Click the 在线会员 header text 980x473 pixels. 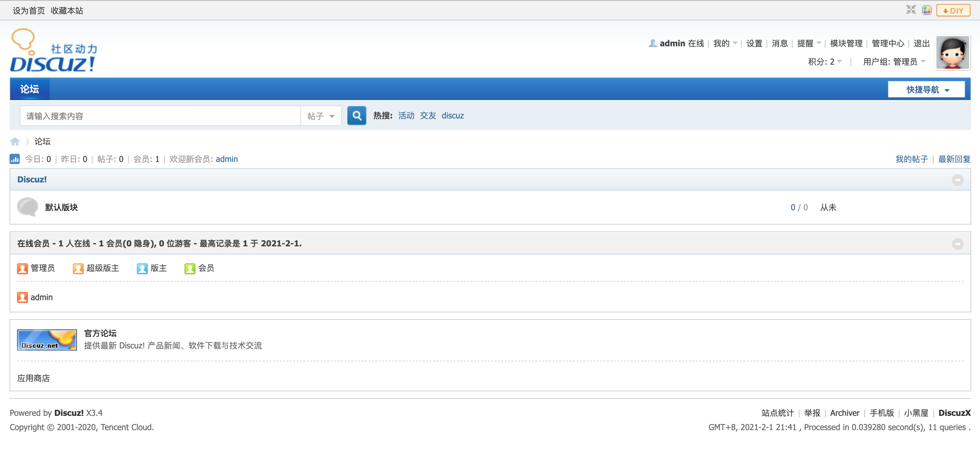[33, 243]
